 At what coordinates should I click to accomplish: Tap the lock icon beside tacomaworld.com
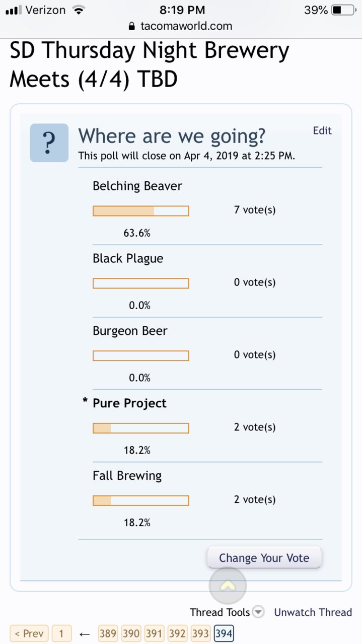point(132,26)
